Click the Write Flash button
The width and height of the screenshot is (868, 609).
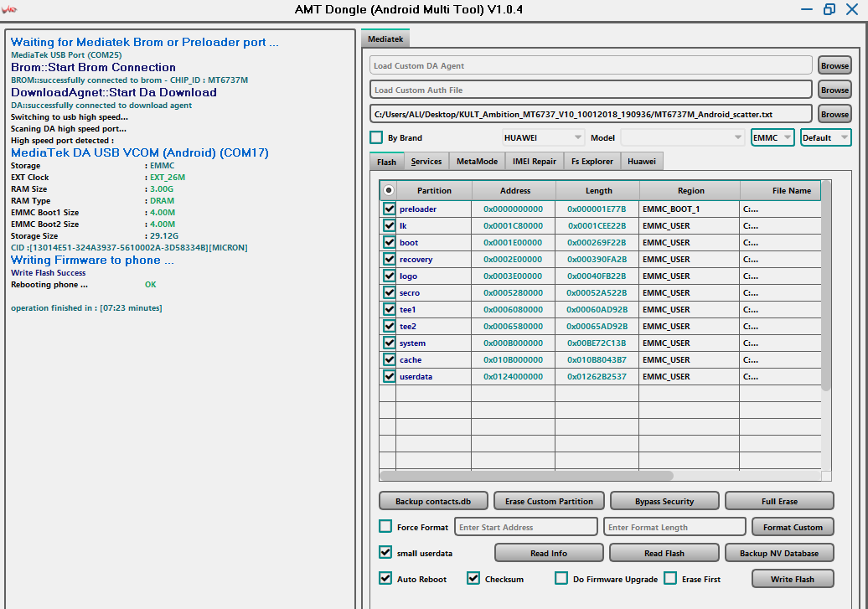(x=793, y=579)
